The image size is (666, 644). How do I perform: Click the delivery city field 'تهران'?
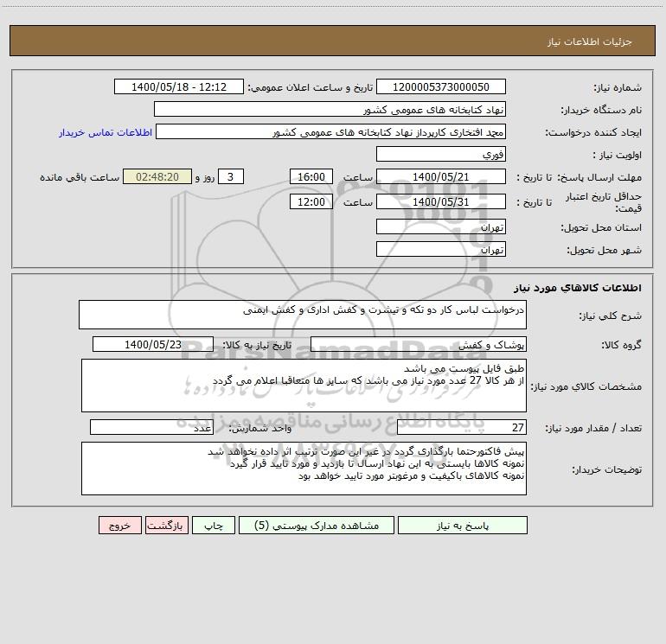click(x=441, y=250)
